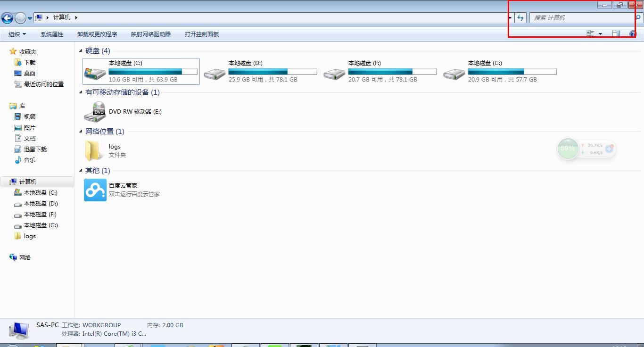Select the G: drive icon in main pane
Screen dimensions: 644x347
point(454,74)
